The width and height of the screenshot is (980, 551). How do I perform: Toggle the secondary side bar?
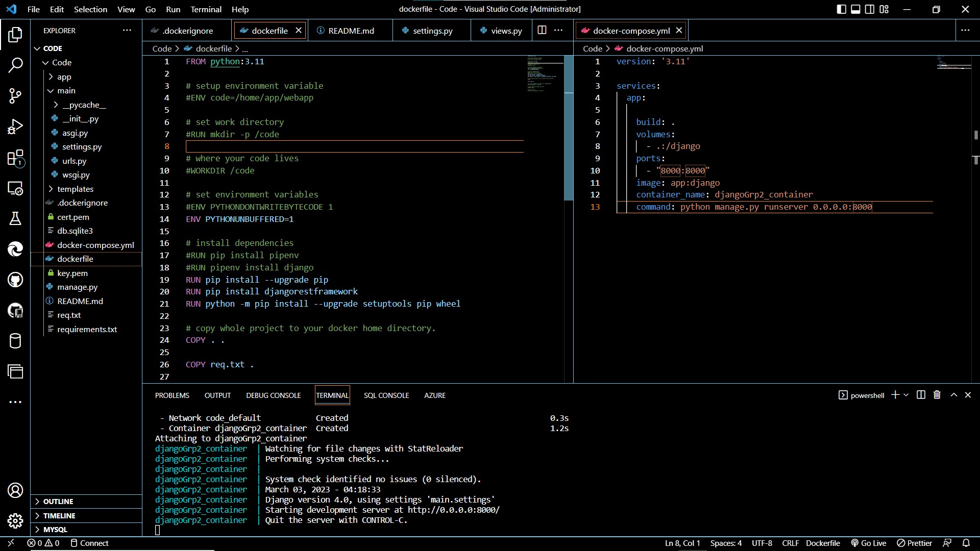(x=870, y=9)
